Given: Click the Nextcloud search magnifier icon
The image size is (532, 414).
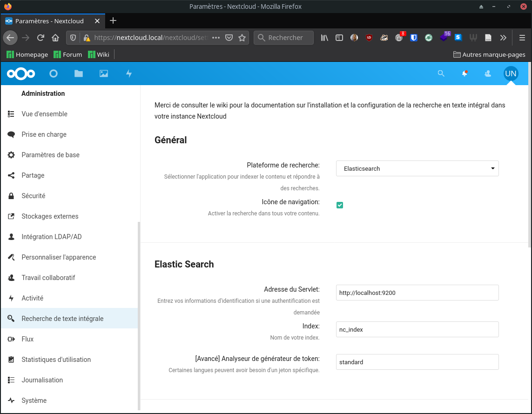Looking at the screenshot, I should coord(441,73).
